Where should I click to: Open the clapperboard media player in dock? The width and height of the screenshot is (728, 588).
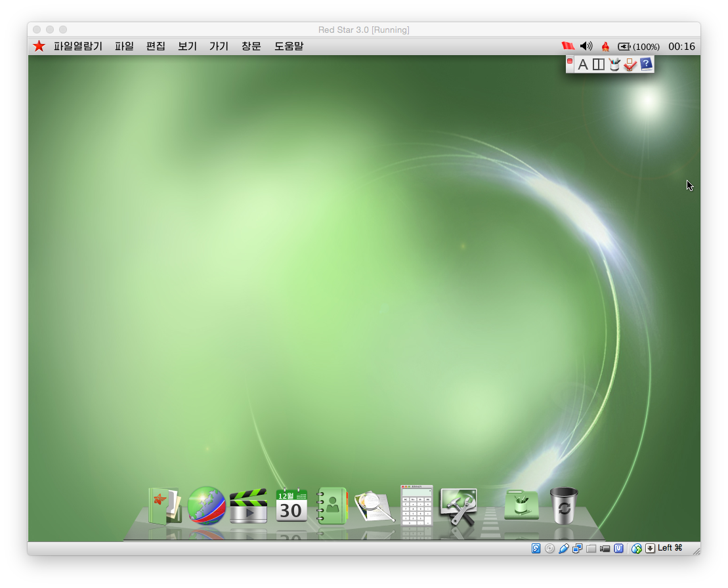248,505
